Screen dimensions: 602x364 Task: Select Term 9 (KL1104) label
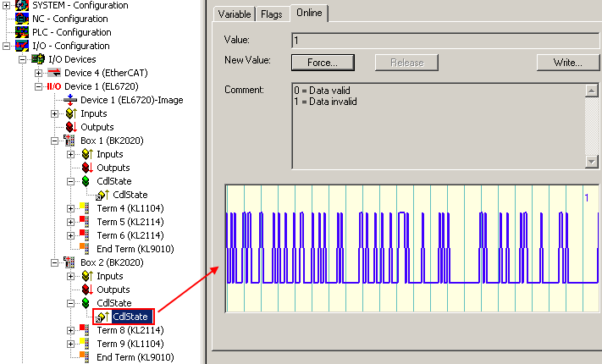pos(130,344)
